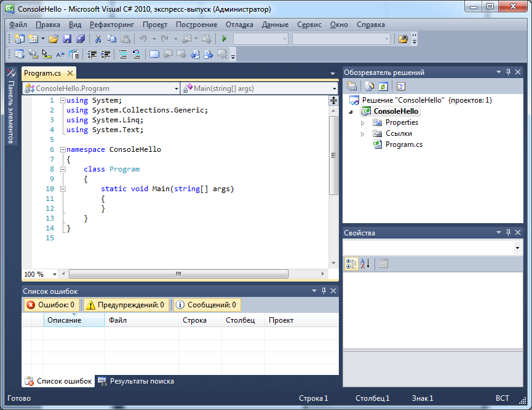Click the New Project toolbar icon
532x410 pixels.
(19, 39)
